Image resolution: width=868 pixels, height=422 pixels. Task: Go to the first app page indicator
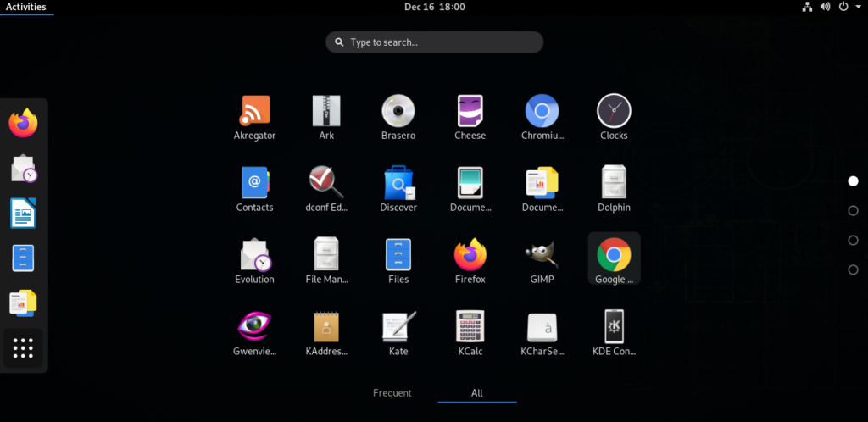click(x=853, y=180)
